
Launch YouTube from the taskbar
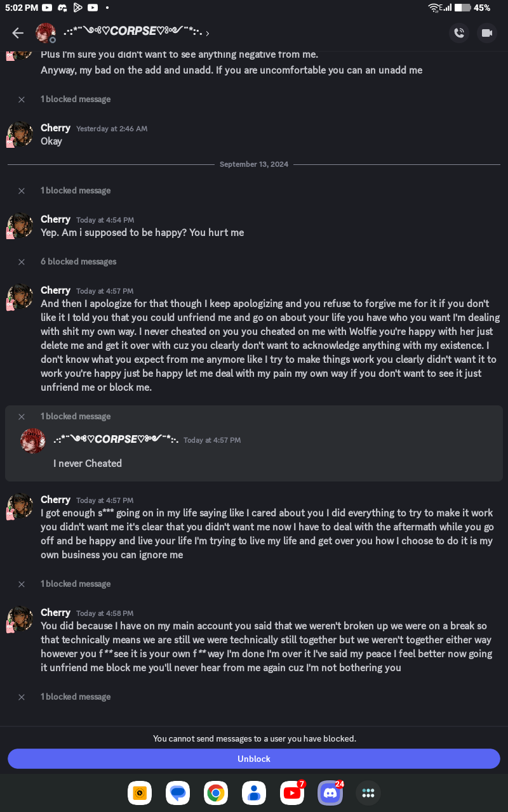[292, 793]
